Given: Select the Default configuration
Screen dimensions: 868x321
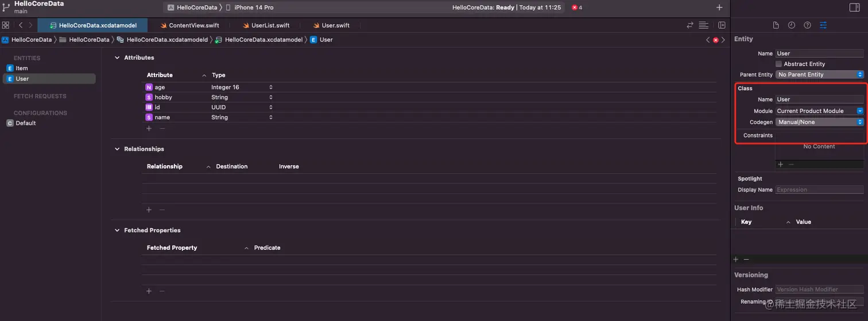Looking at the screenshot, I should (x=49, y=123).
